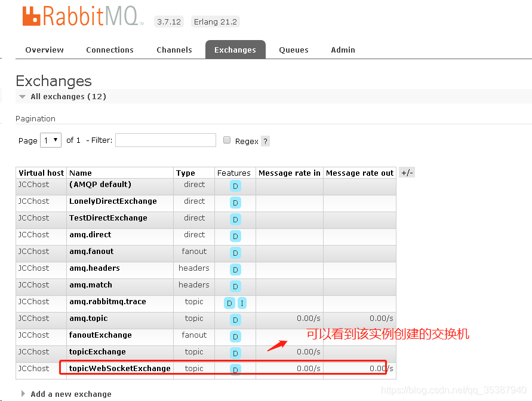Click the Regex help question mark icon
The width and height of the screenshot is (532, 401).
pos(265,140)
